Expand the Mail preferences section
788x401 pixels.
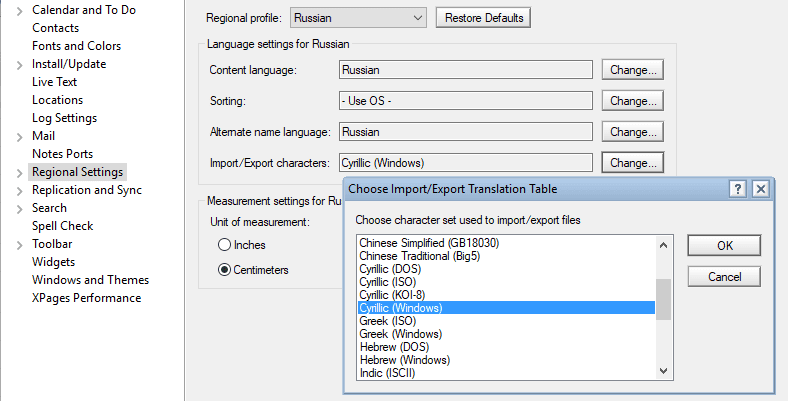(21, 136)
